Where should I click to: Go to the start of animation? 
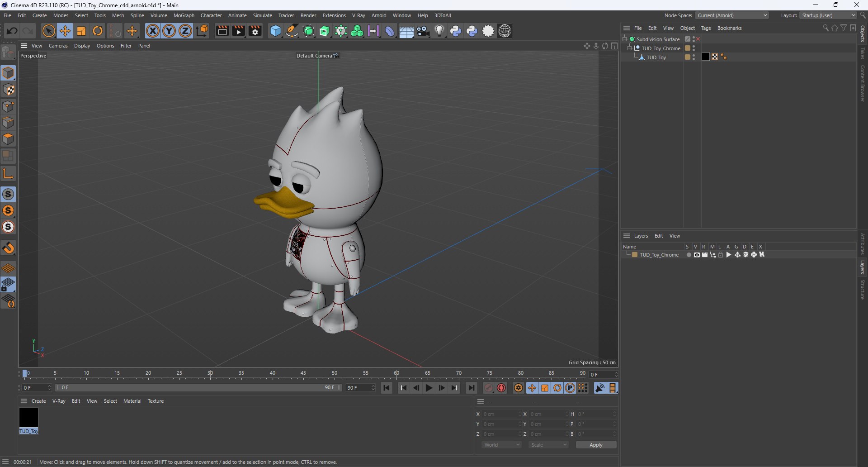tap(387, 388)
